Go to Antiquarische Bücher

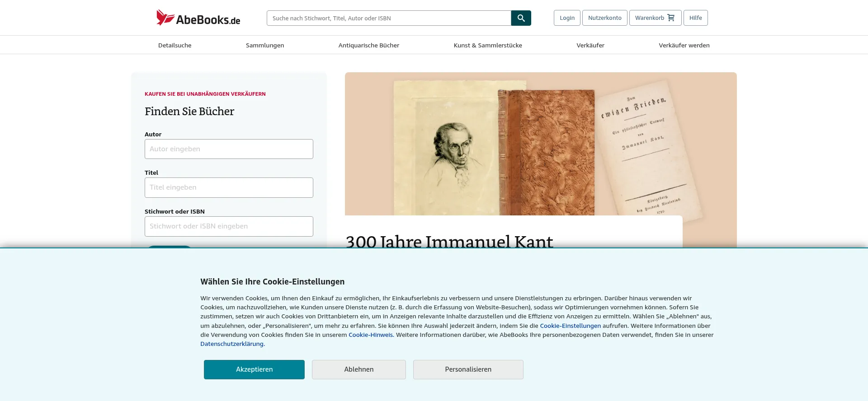(x=369, y=45)
